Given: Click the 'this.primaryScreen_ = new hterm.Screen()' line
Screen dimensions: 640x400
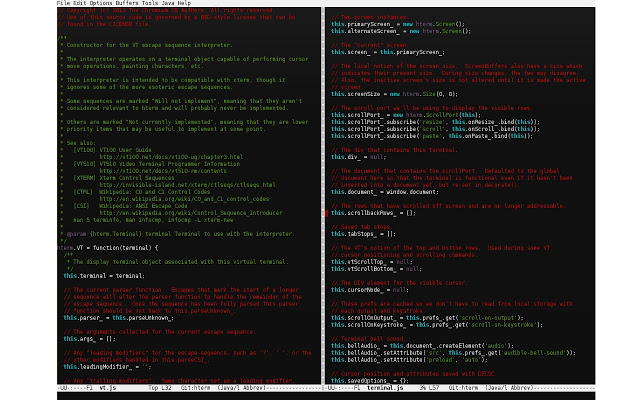Looking at the screenshot, I should (x=398, y=24).
